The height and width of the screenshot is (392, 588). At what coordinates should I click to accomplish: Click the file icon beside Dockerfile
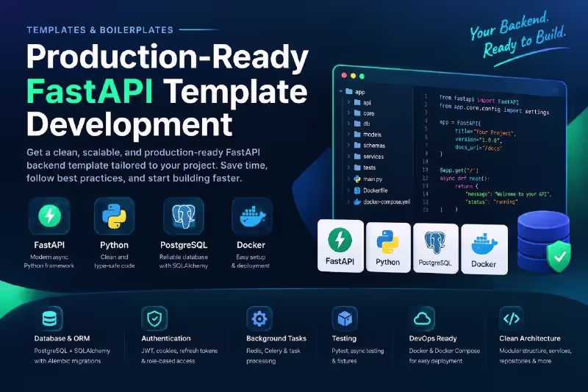pyautogui.click(x=357, y=190)
